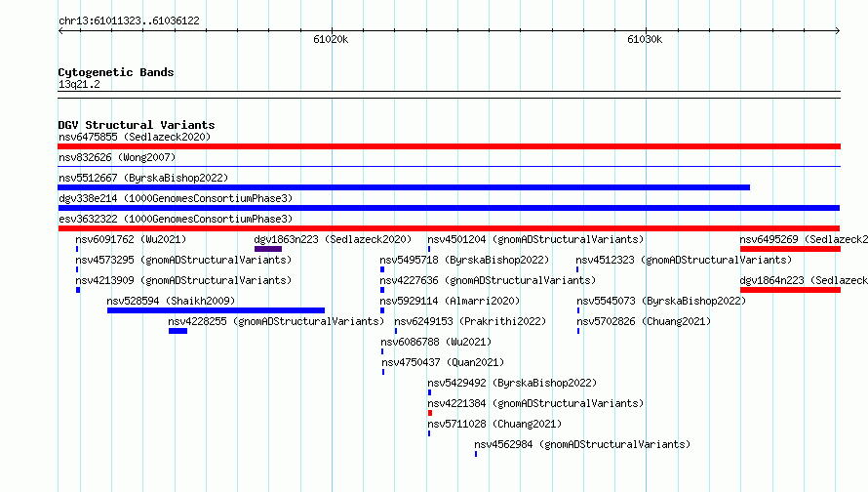Click the red nsv4221384 variant marker
The width and height of the screenshot is (868, 492).
tap(430, 413)
